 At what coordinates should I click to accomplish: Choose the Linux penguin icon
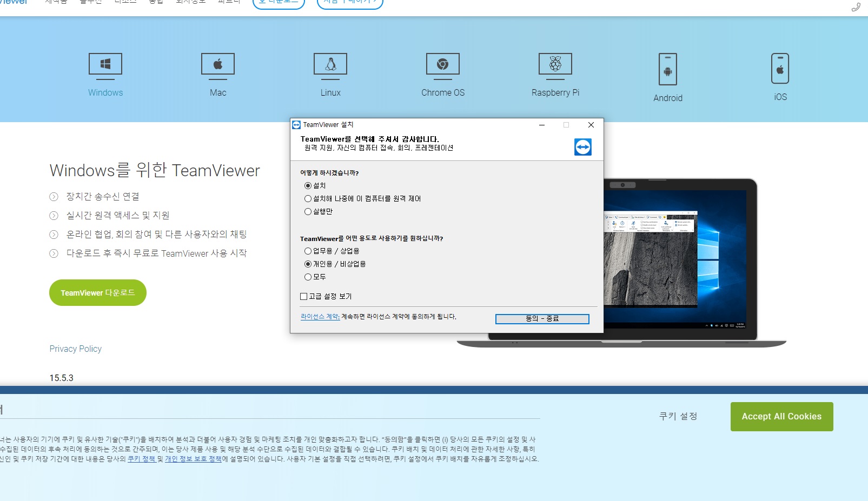330,66
